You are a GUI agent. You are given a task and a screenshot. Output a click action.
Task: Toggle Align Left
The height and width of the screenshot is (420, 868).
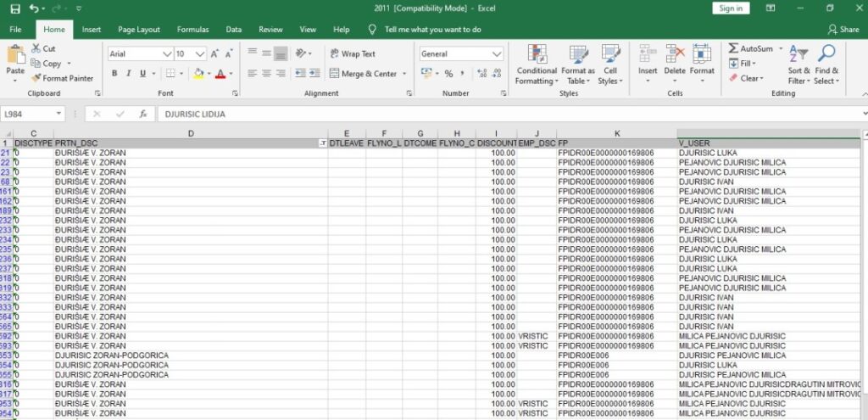pos(253,73)
